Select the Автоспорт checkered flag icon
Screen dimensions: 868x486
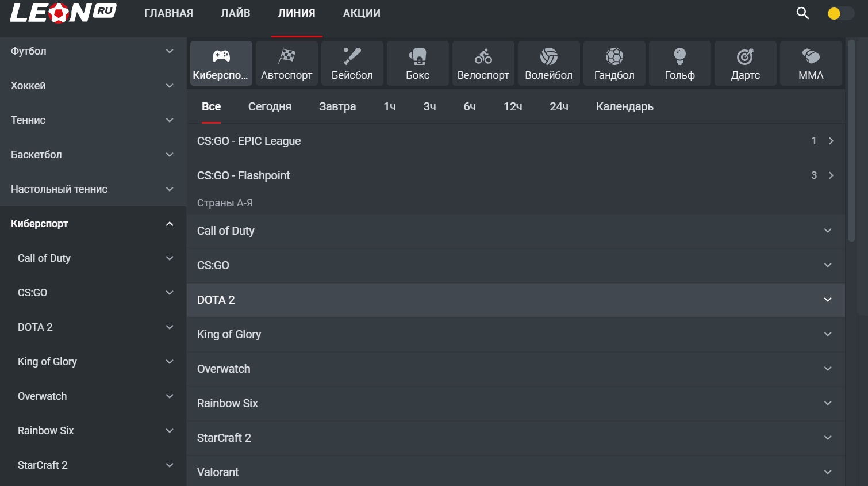(x=287, y=56)
